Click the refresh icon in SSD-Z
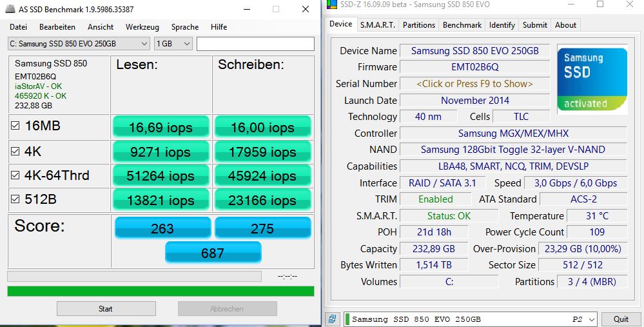The width and height of the screenshot is (644, 327). tap(332, 319)
